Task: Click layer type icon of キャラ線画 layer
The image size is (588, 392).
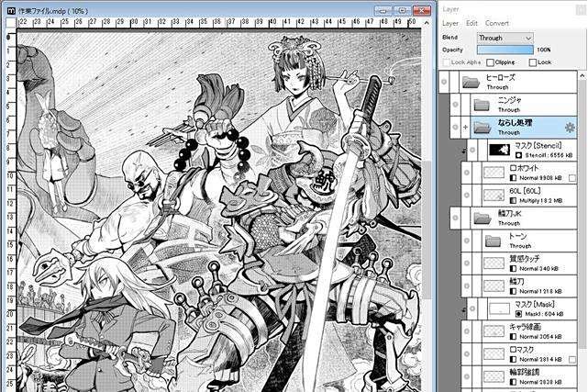Action: [x=514, y=337]
